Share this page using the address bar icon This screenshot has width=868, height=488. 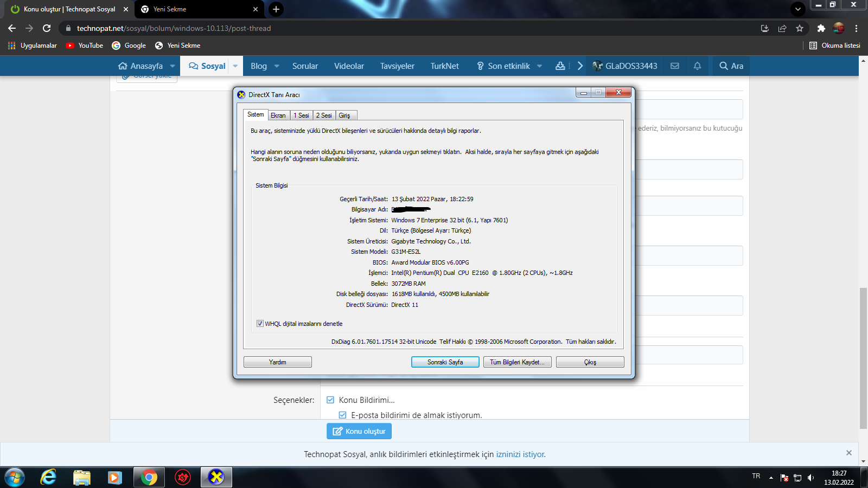point(782,28)
